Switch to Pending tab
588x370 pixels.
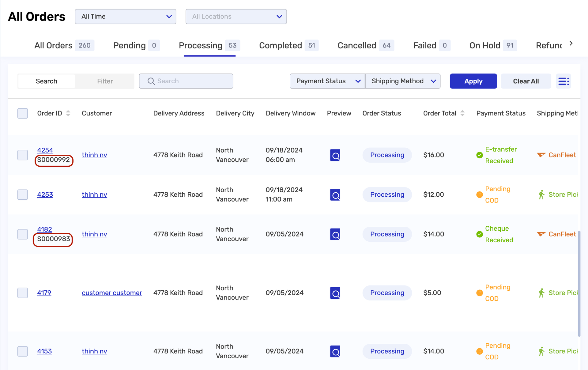pos(137,45)
